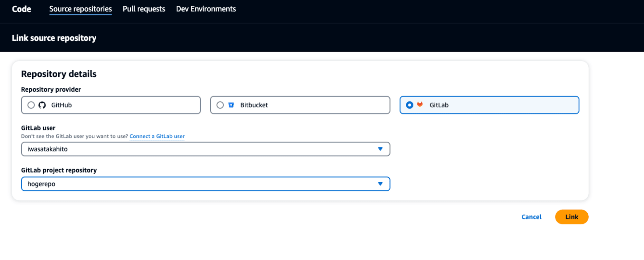The width and height of the screenshot is (644, 260).
Task: Switch to the Source repositories tab
Action: pyautogui.click(x=80, y=9)
